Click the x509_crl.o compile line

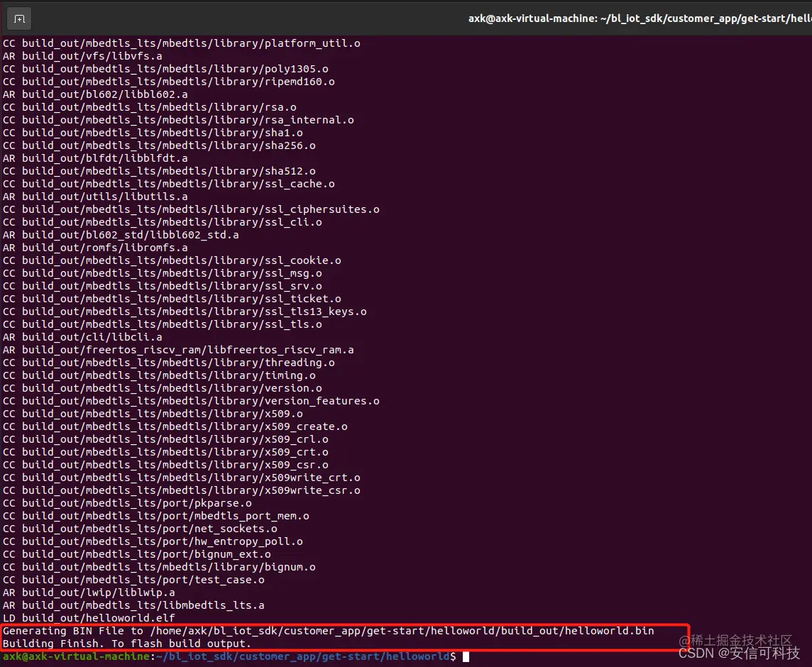165,439
